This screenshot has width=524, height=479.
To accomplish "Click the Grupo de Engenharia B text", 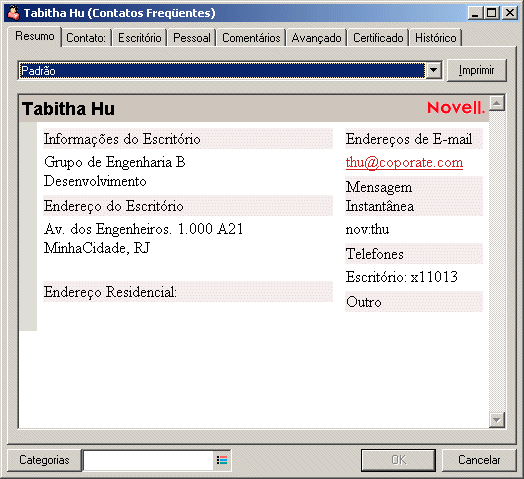I will 115,162.
